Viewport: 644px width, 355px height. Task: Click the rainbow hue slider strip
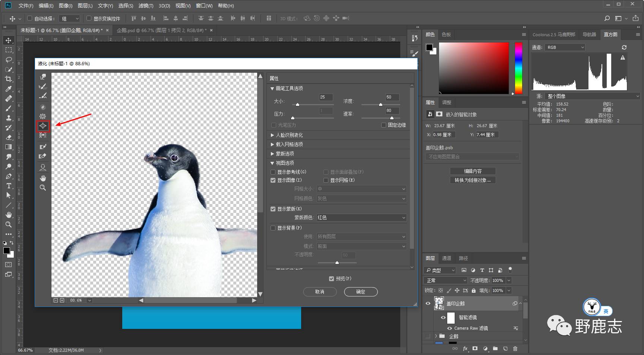(x=518, y=68)
